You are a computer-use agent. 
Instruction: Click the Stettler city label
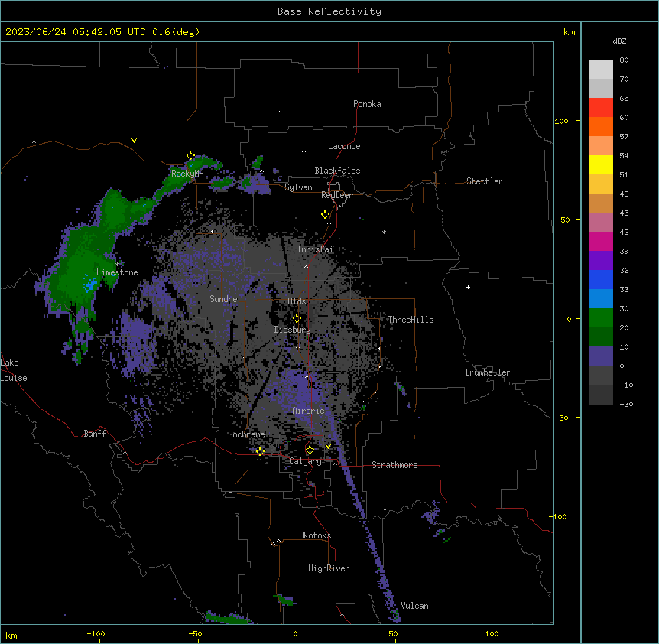485,181
